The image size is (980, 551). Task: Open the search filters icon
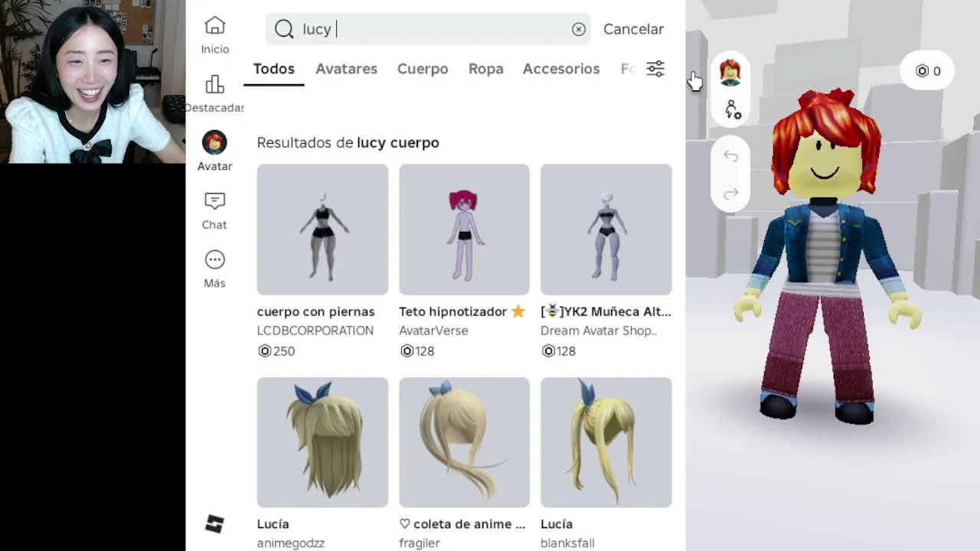(655, 69)
